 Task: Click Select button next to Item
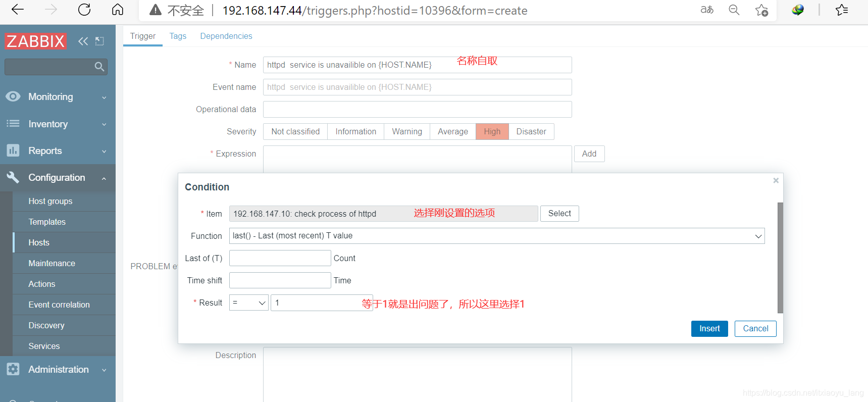click(559, 214)
